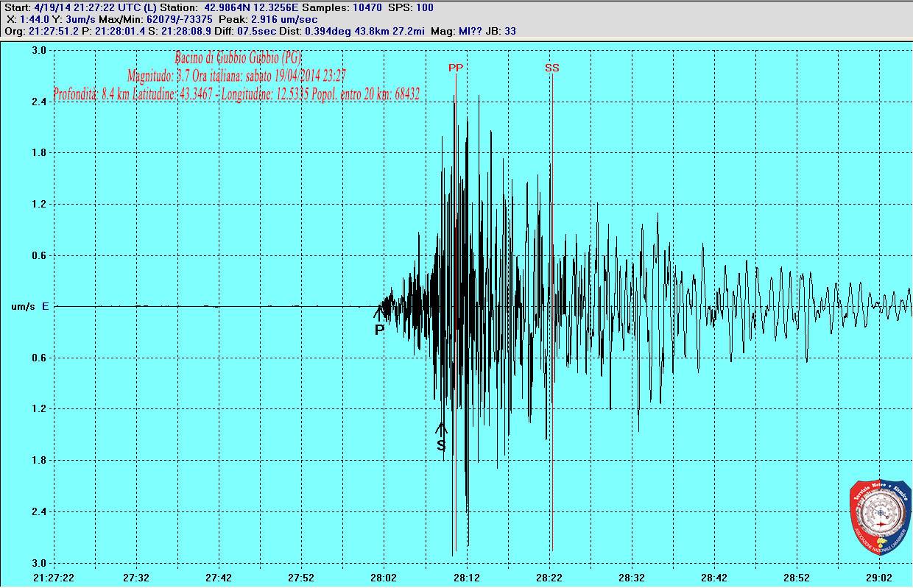
Task: Click the black P wave arrival marker
Action: point(379,329)
